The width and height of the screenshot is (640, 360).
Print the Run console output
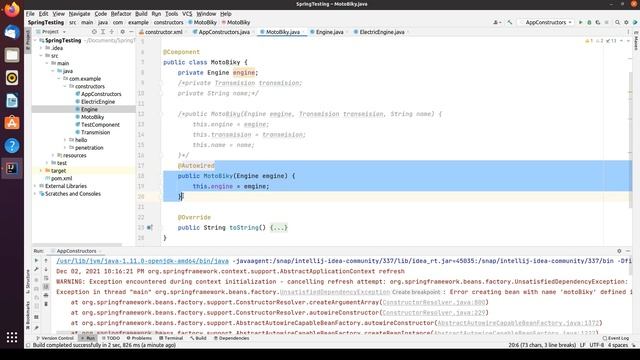click(x=46, y=295)
